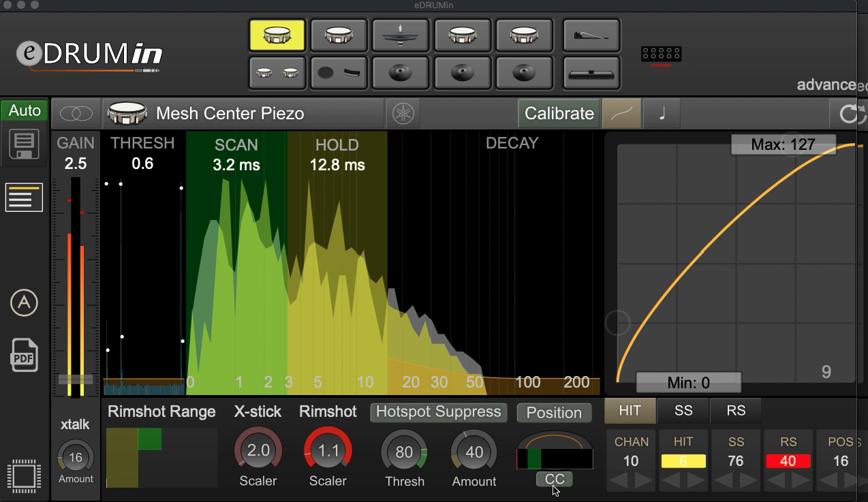Click the DECAY section label
Screen dimensions: 868x502
coord(512,143)
